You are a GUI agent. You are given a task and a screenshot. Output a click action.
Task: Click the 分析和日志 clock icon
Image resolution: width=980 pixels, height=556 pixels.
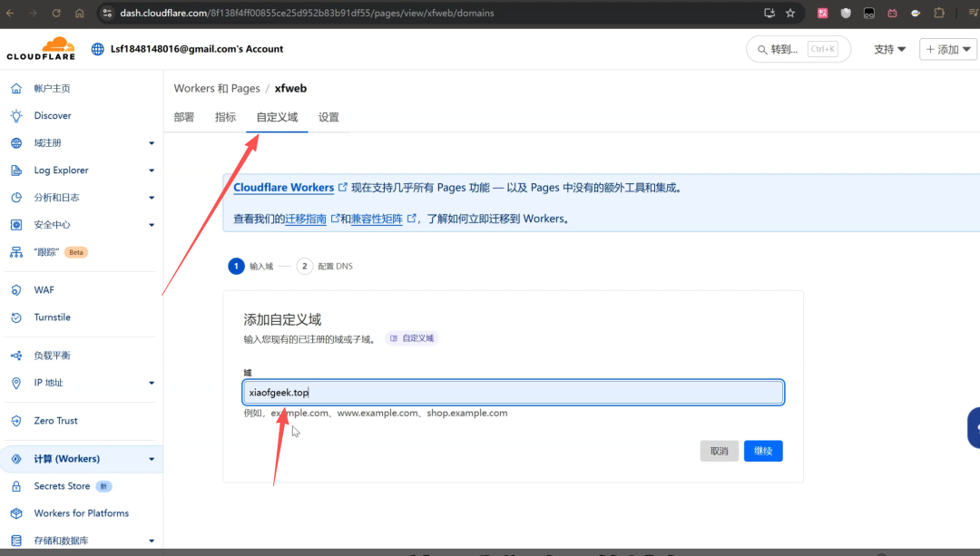pyautogui.click(x=16, y=198)
